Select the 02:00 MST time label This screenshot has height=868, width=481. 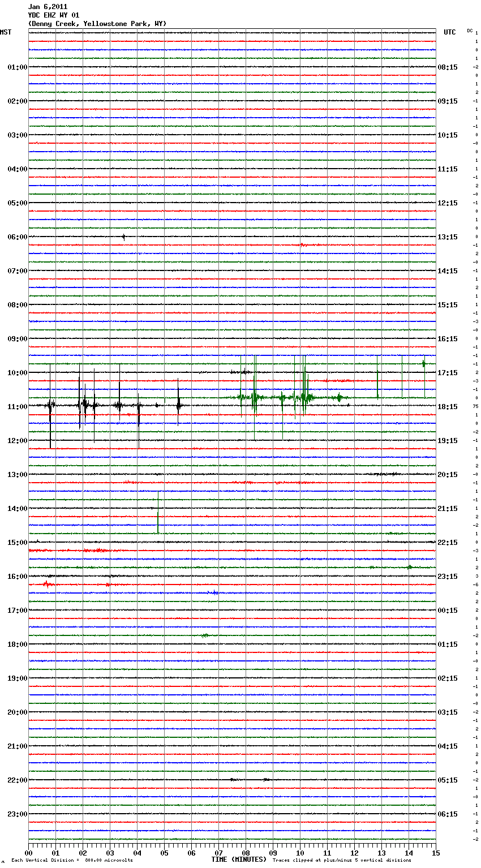18,101
